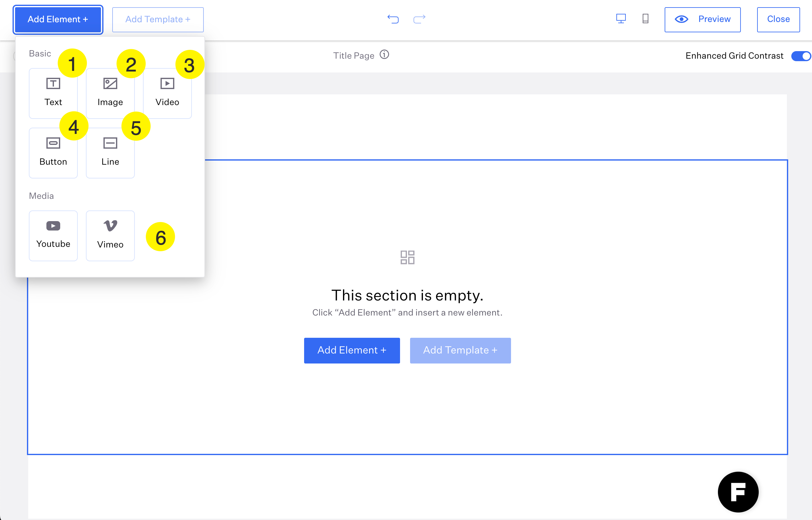Image resolution: width=812 pixels, height=520 pixels.
Task: Open the top Add Template menu
Action: (x=158, y=19)
